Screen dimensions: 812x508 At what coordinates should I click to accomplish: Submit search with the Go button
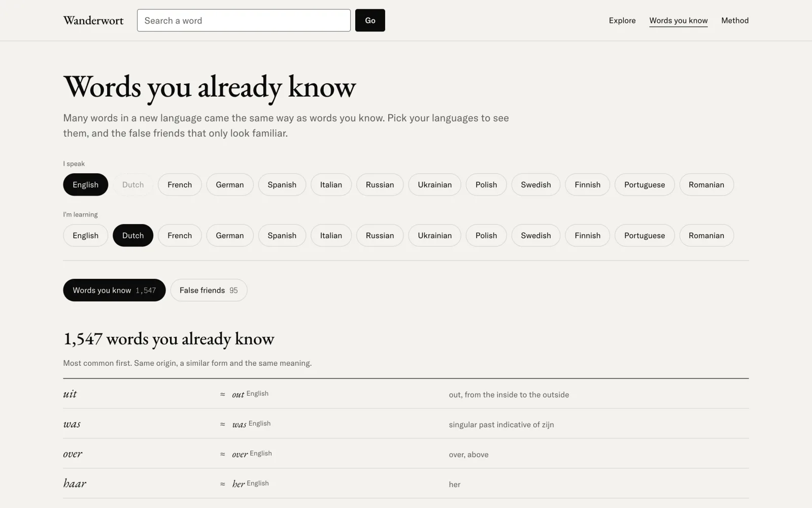tap(370, 20)
